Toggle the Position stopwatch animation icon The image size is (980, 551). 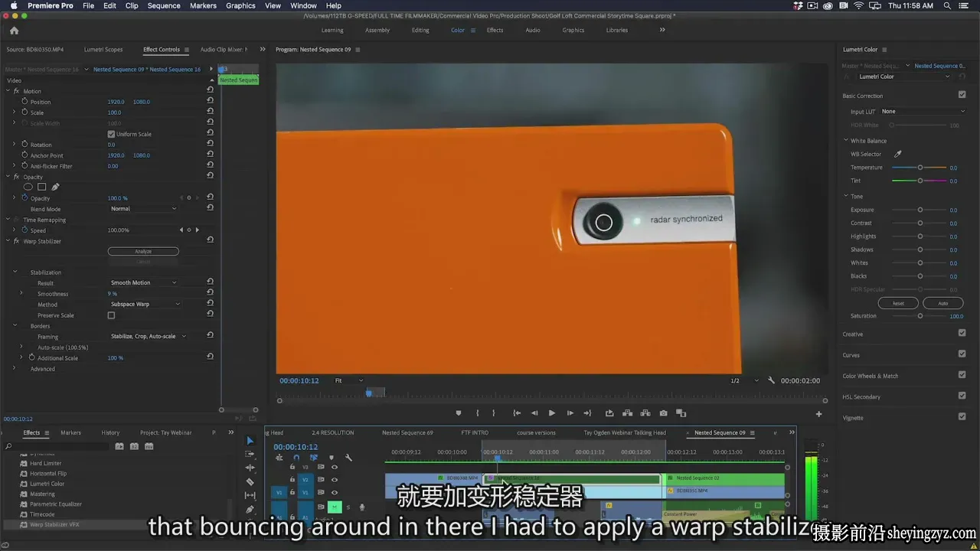click(24, 101)
